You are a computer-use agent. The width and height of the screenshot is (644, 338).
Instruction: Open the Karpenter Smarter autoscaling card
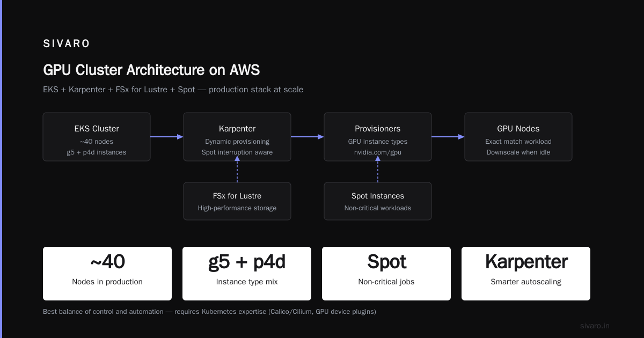coord(526,274)
